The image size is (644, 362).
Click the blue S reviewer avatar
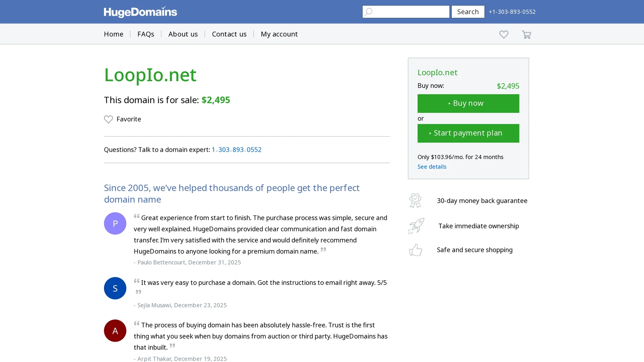115,288
